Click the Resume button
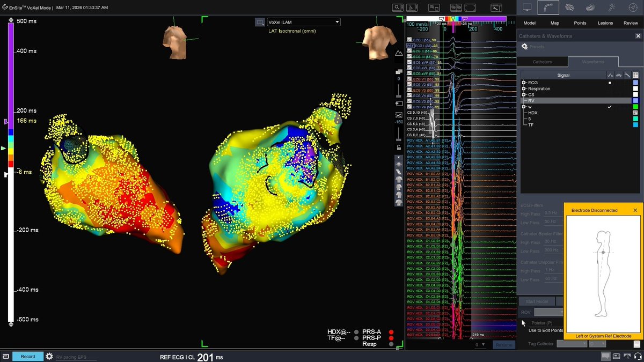Image resolution: width=644 pixels, height=362 pixels. click(x=504, y=345)
